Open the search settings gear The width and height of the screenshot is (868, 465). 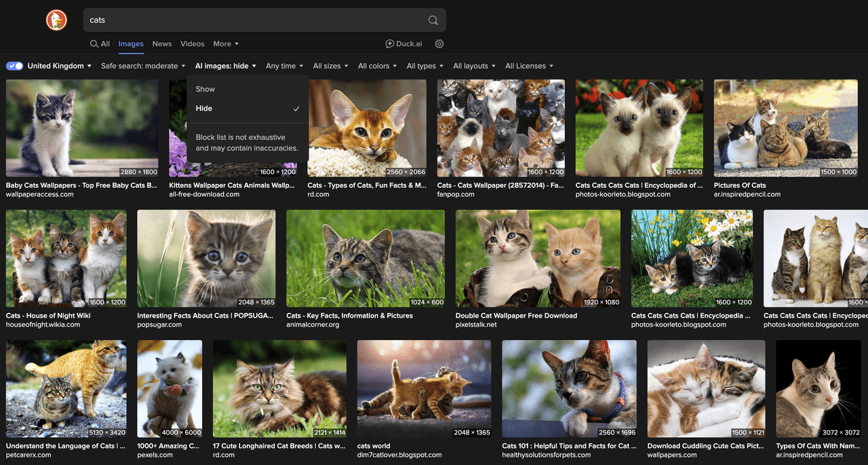[x=439, y=43]
